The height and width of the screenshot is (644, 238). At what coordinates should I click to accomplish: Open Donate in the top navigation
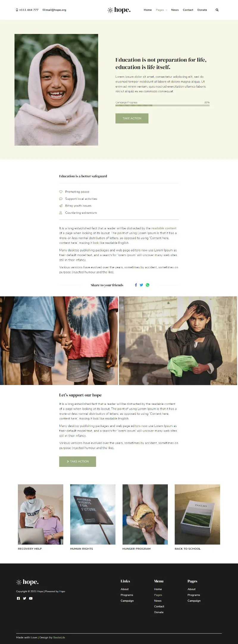pyautogui.click(x=202, y=10)
